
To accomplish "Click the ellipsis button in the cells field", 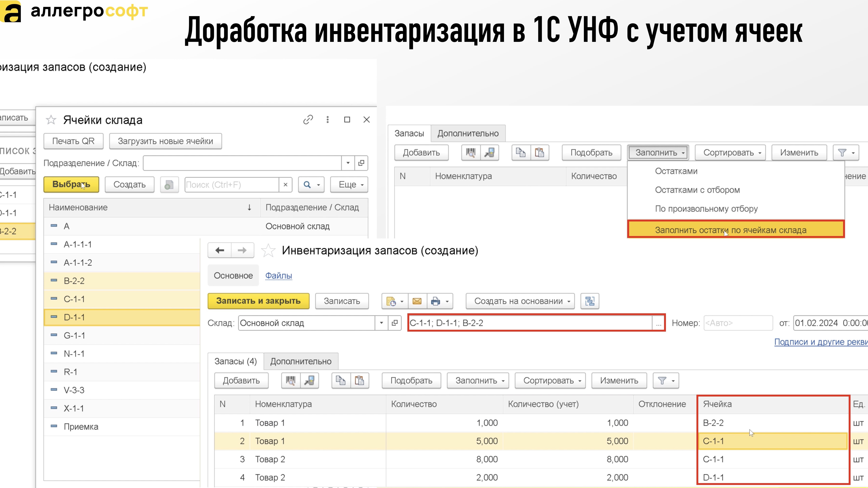I will coord(658,323).
